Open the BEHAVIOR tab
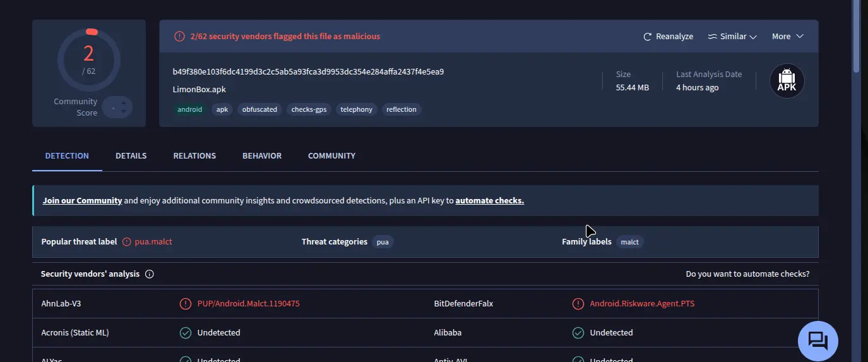Screen dimensions: 868x362 262,155
